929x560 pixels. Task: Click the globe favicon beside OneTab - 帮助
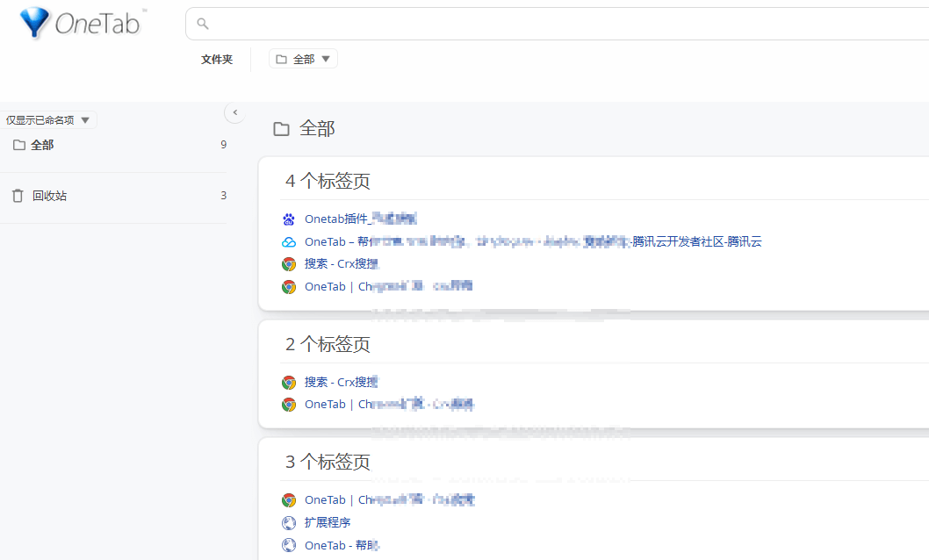289,545
